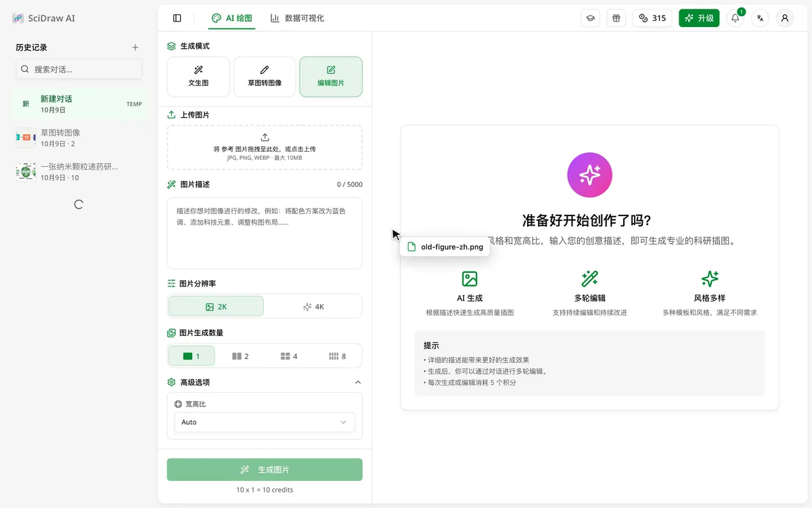The height and width of the screenshot is (508, 812).
Task: Click the 提示 tips heading
Action: [x=432, y=345]
